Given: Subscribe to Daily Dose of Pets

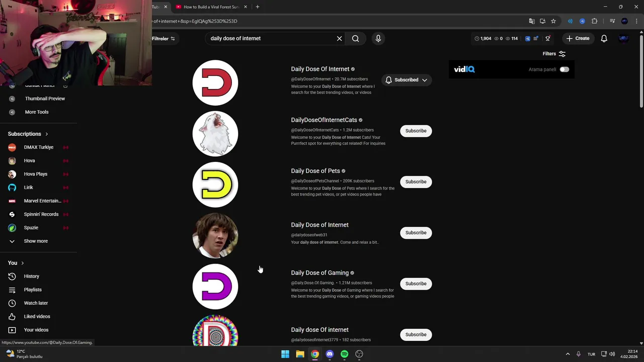Looking at the screenshot, I should (x=416, y=182).
